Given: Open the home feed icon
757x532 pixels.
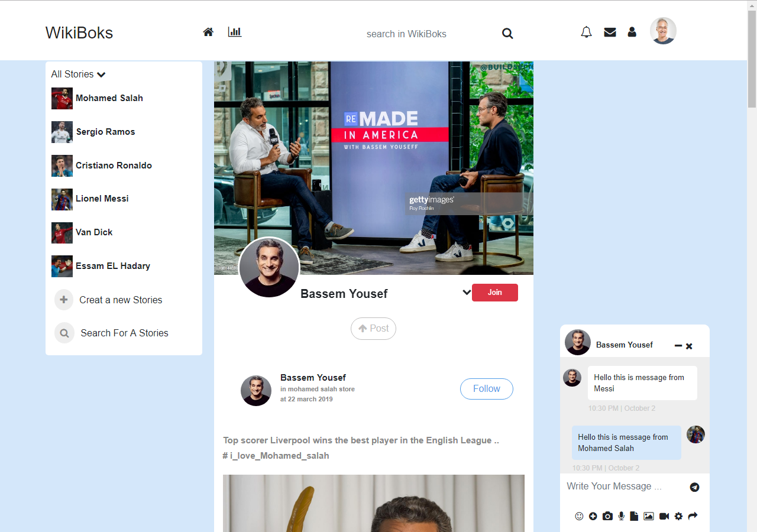Looking at the screenshot, I should 208,32.
